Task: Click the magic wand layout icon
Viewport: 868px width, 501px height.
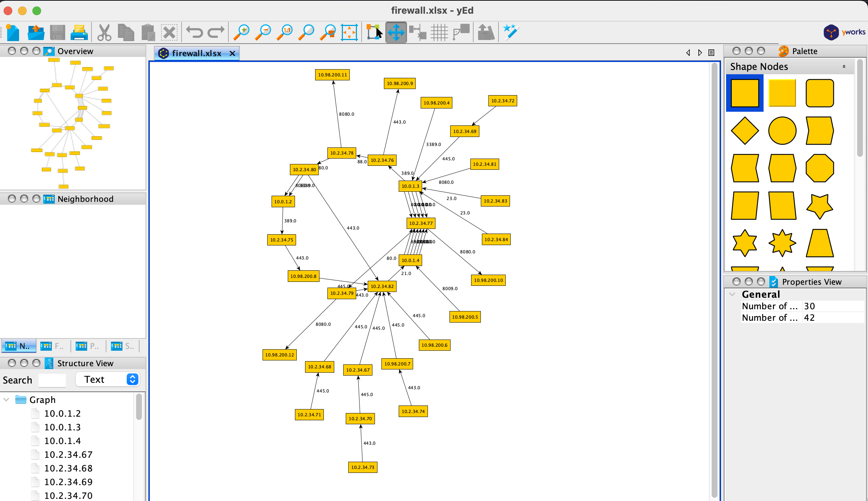Action: (x=511, y=32)
